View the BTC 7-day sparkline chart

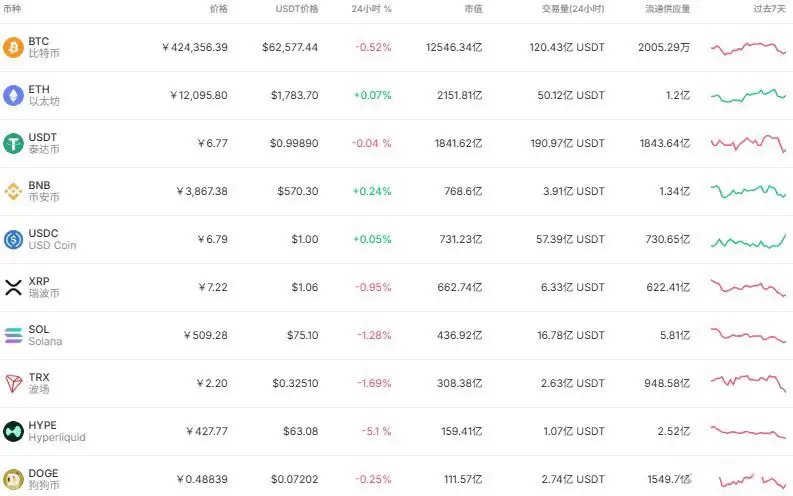pos(748,49)
